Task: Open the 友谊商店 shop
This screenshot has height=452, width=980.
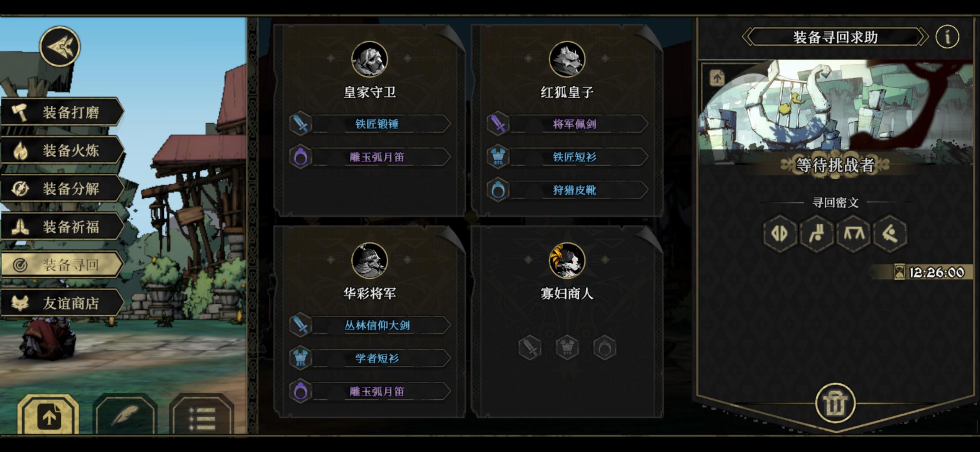Action: [x=62, y=303]
